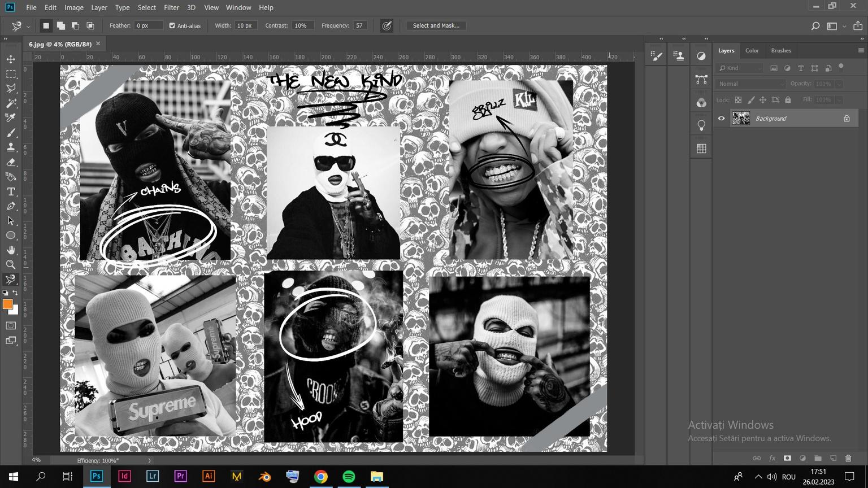Select the Path Selection tool
The image size is (868, 488).
tap(11, 221)
